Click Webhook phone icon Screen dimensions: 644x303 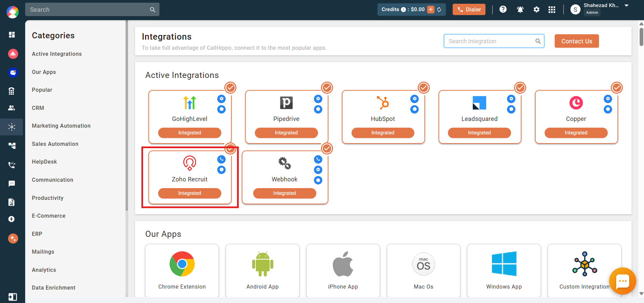click(318, 159)
